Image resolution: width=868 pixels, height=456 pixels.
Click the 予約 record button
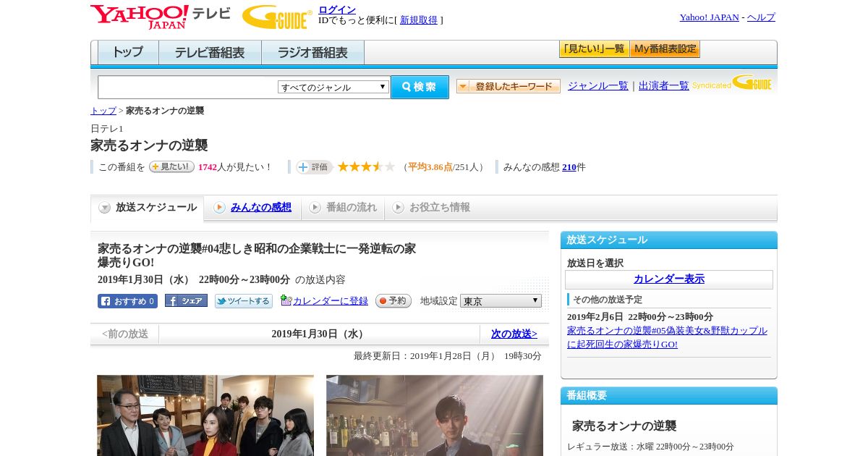[393, 301]
